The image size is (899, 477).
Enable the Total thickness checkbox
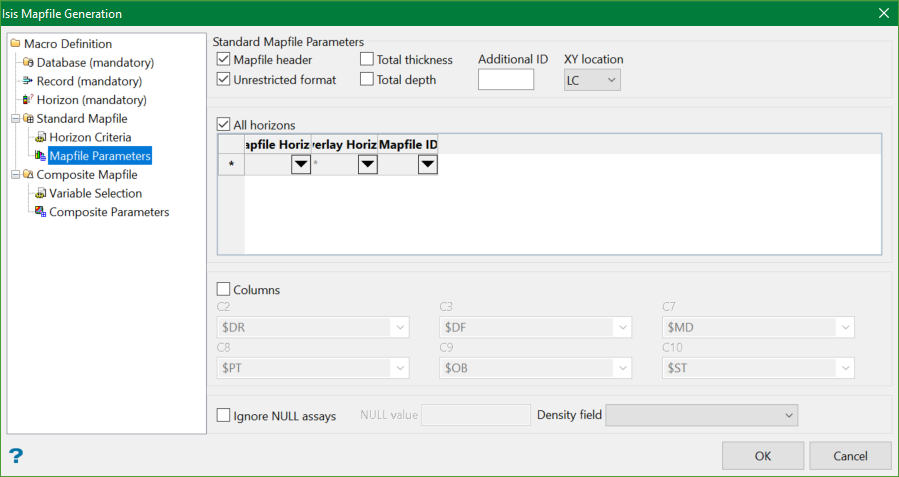point(367,60)
